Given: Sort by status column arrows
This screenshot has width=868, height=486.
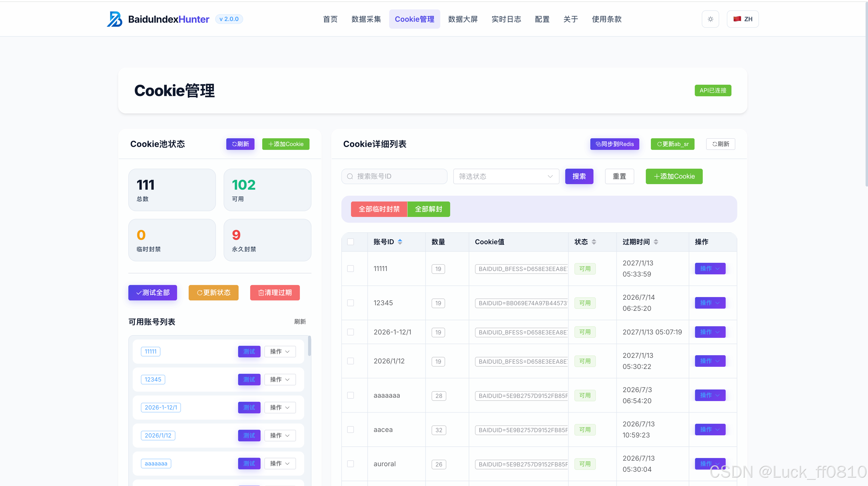Looking at the screenshot, I should [x=594, y=242].
